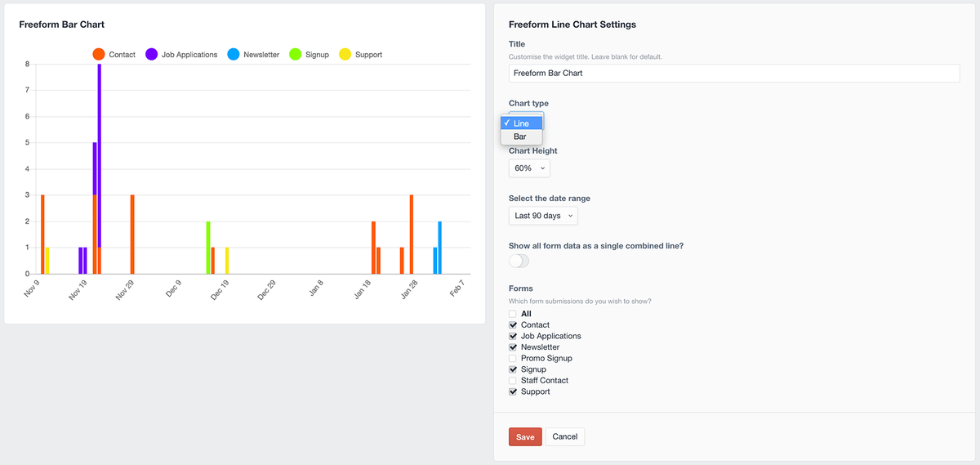The image size is (980, 465).
Task: Click the Newsletter legend label text
Action: pyautogui.click(x=261, y=55)
